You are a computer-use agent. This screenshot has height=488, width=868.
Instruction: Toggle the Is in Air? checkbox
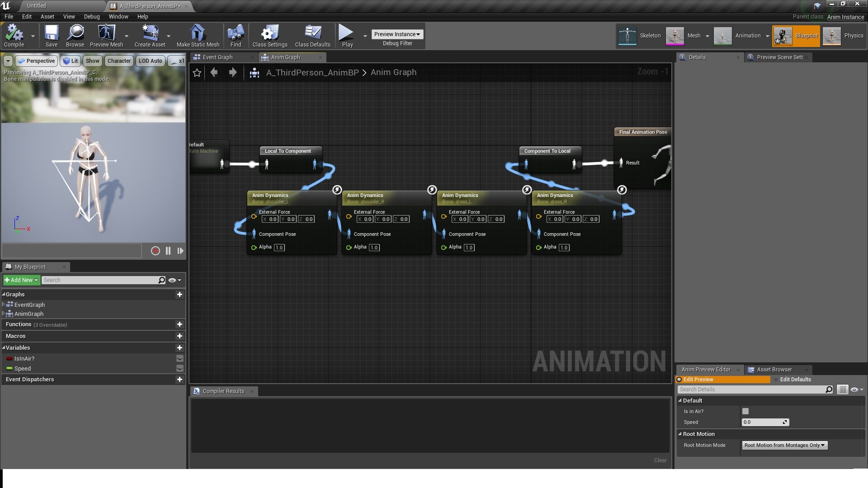745,411
